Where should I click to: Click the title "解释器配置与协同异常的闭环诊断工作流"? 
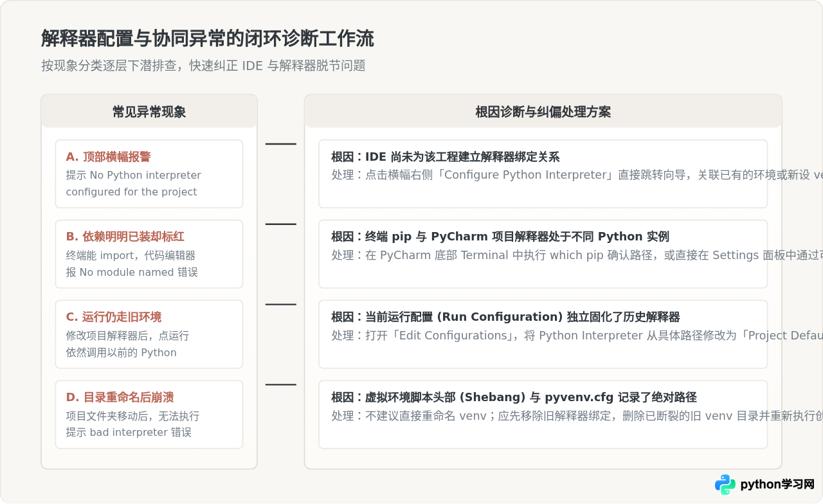tap(207, 39)
